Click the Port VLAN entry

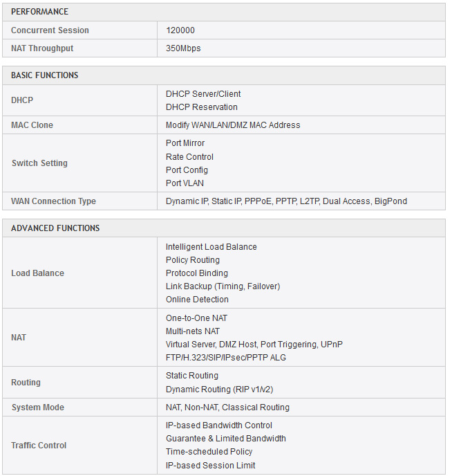click(185, 183)
